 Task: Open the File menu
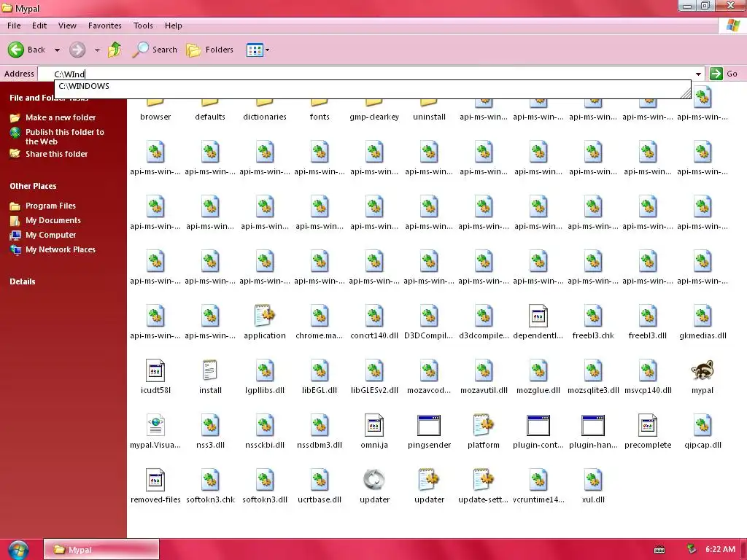click(14, 26)
